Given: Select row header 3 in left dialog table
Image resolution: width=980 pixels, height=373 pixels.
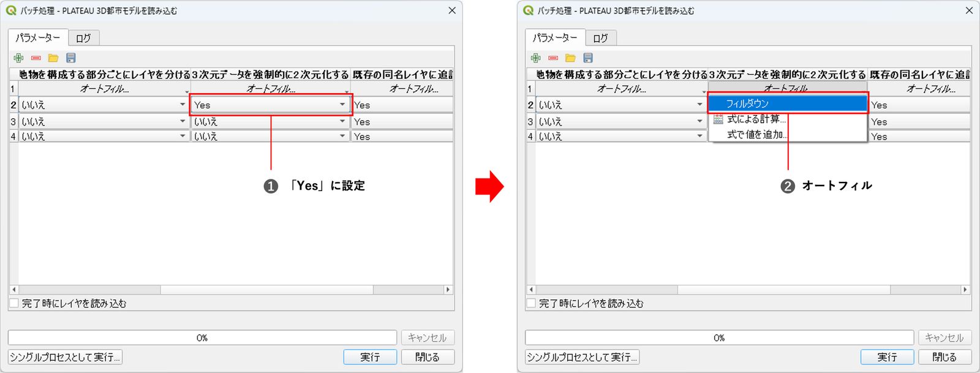Looking at the screenshot, I should point(13,121).
